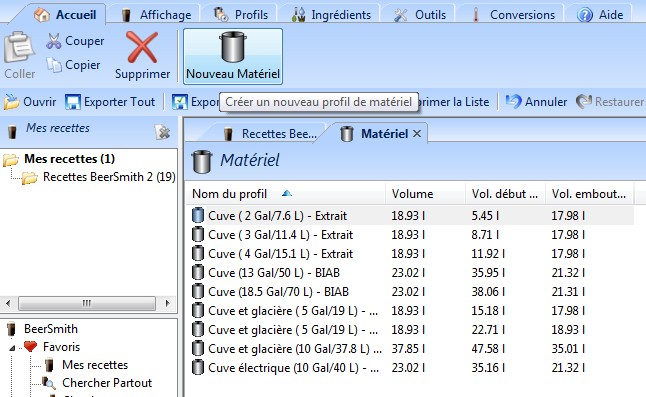Select the Mes recettes (1) folder

point(59,159)
